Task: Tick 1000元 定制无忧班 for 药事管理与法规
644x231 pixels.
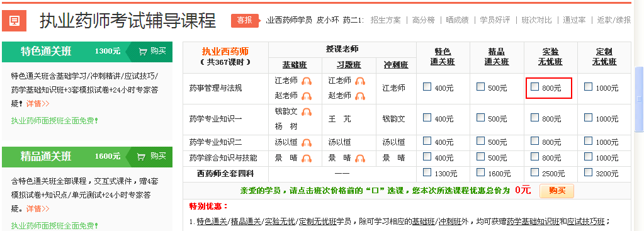Action: pyautogui.click(x=588, y=87)
